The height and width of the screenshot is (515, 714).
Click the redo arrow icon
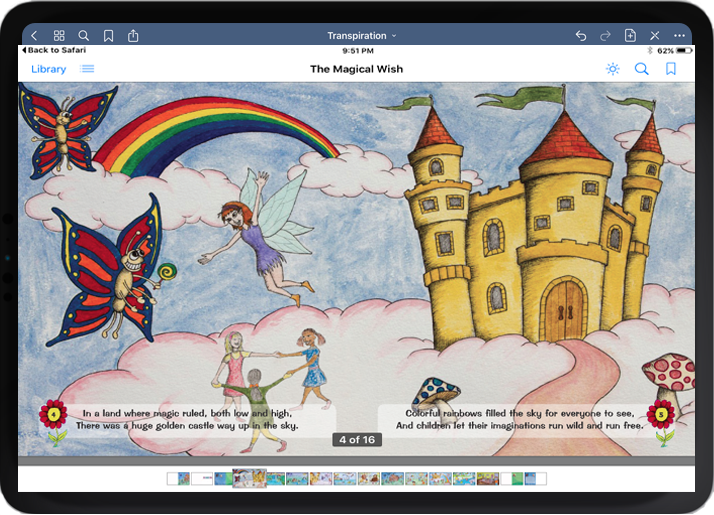[x=605, y=36]
